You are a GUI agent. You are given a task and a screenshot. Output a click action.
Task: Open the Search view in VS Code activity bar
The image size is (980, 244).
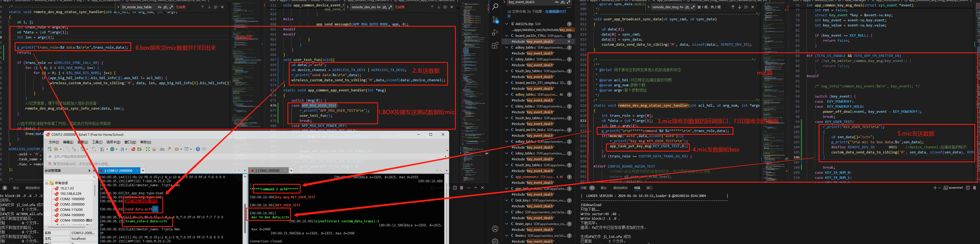pos(495,6)
